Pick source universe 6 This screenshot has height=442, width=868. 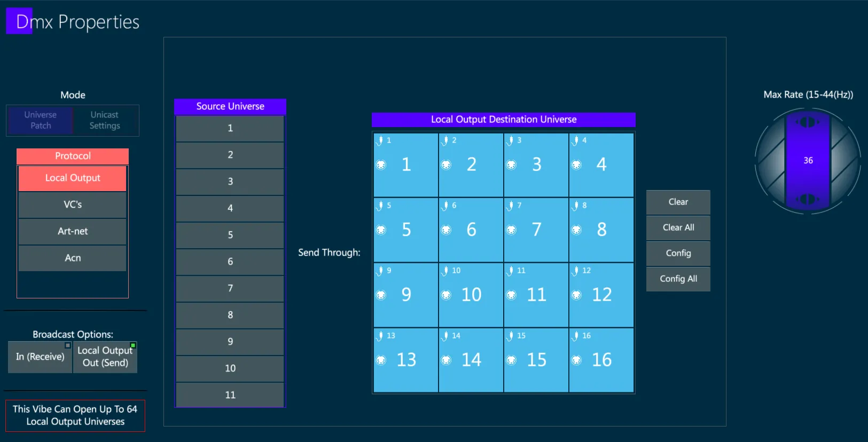tap(230, 262)
